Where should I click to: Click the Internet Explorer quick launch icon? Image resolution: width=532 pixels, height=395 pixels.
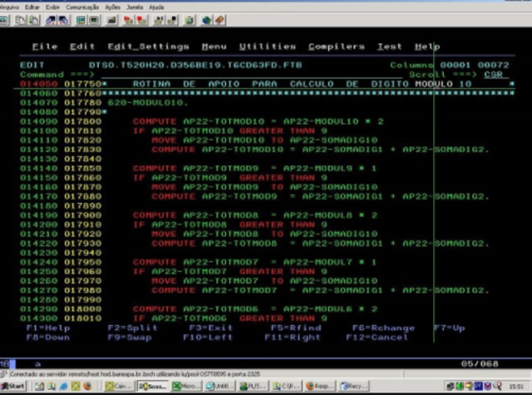click(x=63, y=386)
